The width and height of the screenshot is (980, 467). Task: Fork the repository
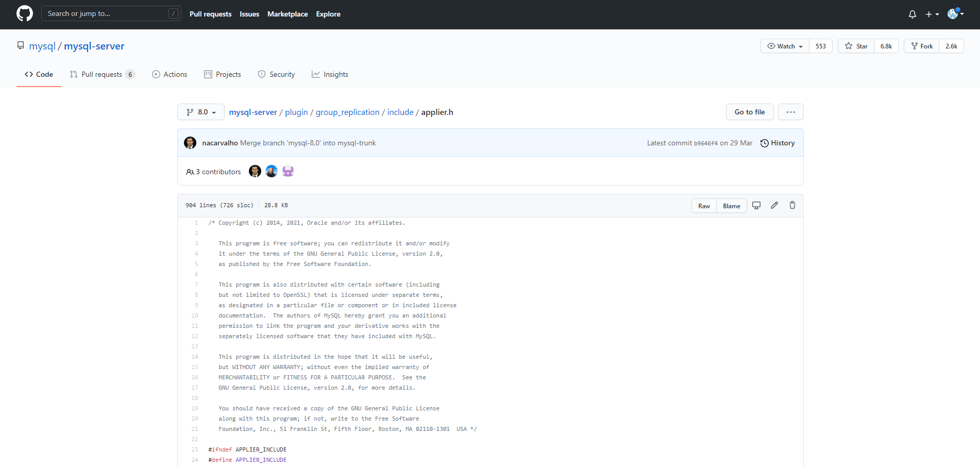922,46
